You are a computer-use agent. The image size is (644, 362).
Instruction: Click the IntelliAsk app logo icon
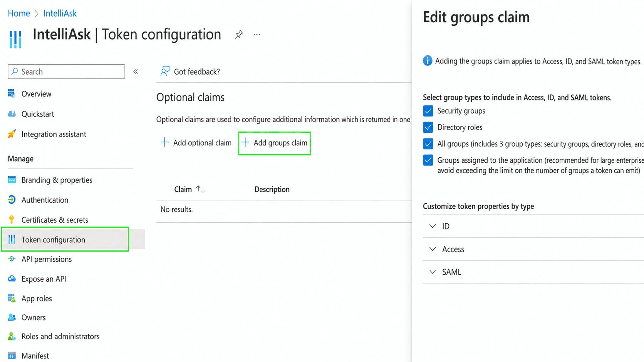tap(15, 39)
